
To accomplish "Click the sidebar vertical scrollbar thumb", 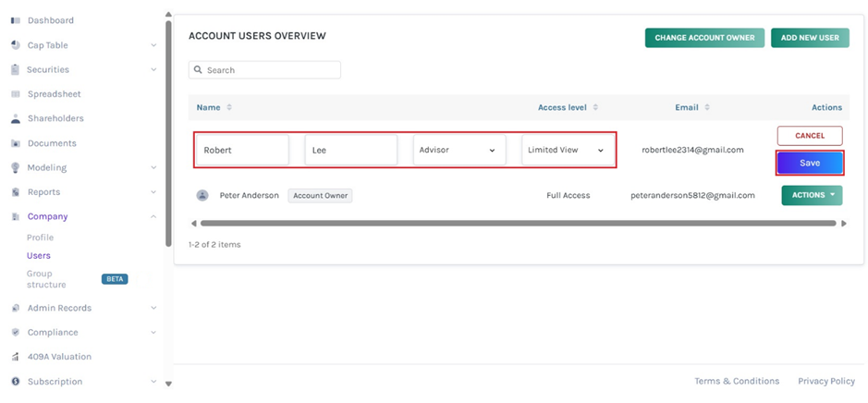I will pos(168,133).
